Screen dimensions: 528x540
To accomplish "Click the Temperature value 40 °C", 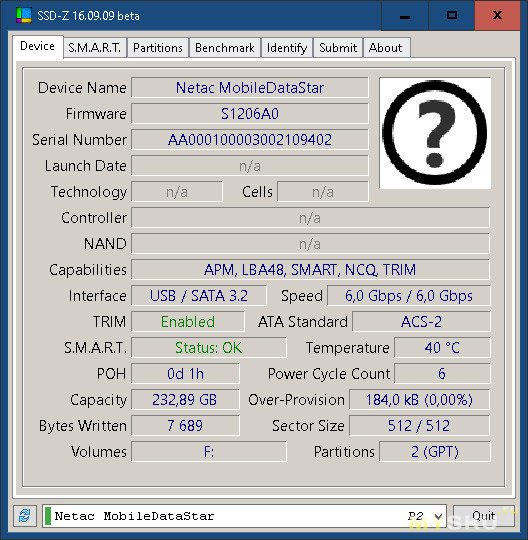I will [x=442, y=348].
